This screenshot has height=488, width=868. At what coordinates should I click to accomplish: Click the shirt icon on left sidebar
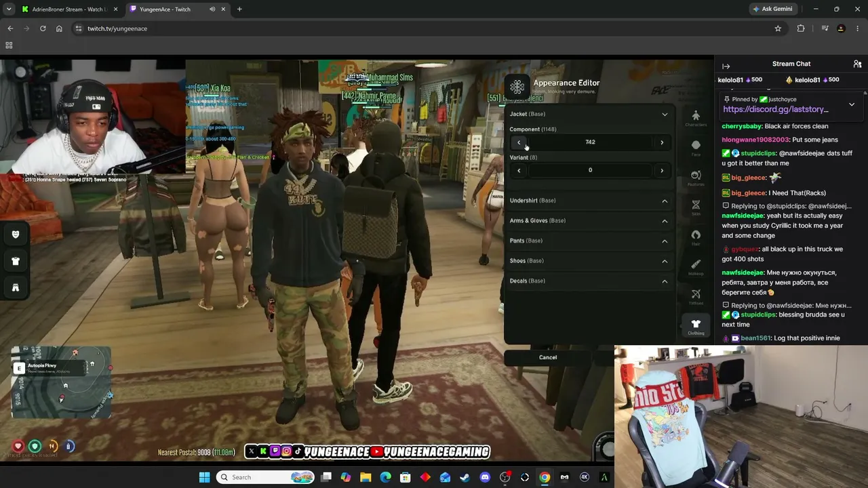(16, 261)
